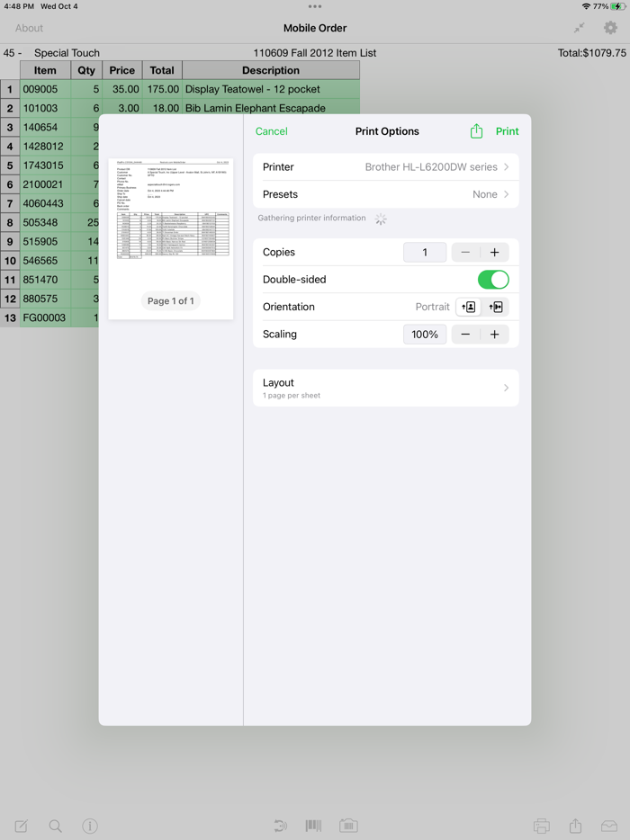Viewport: 630px width, 840px height.
Task: Tap the Wi-Fi indicator in status bar
Action: click(586, 6)
